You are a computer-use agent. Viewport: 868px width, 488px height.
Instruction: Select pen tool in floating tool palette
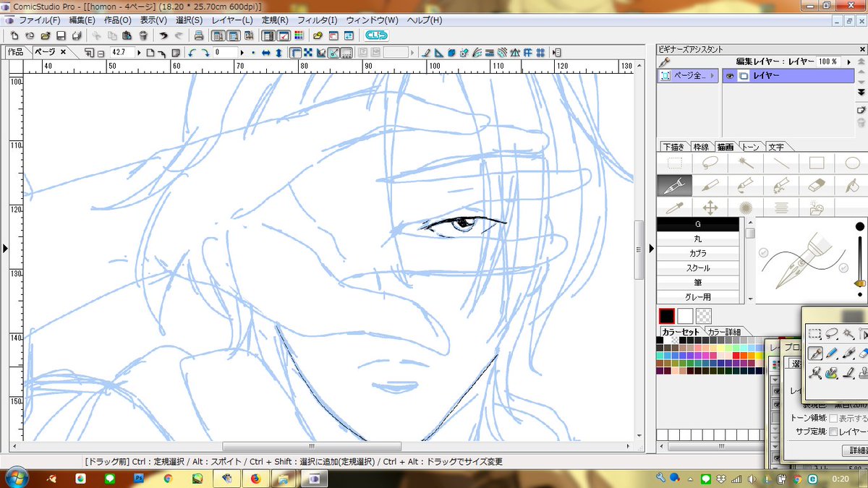pos(815,354)
